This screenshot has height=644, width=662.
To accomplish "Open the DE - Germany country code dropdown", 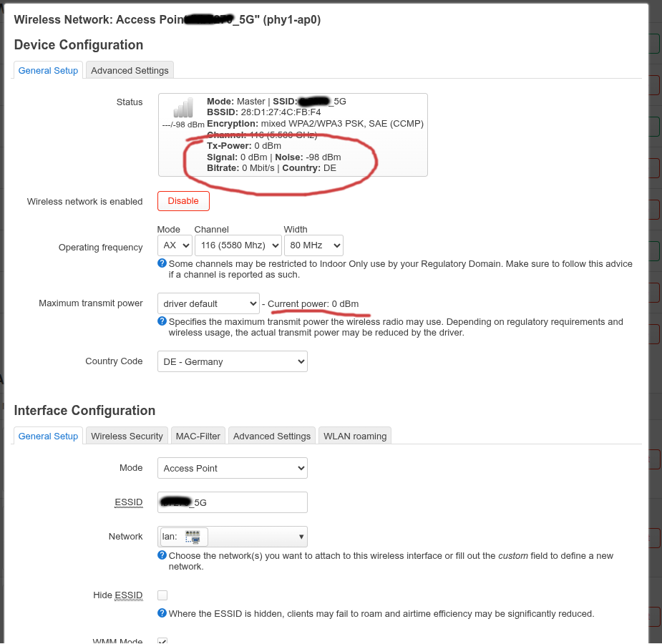I will [x=232, y=361].
